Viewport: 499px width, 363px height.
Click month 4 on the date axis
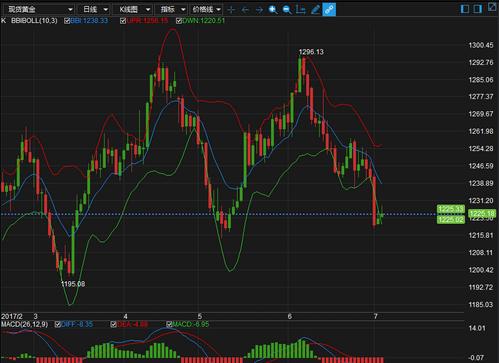(125, 316)
